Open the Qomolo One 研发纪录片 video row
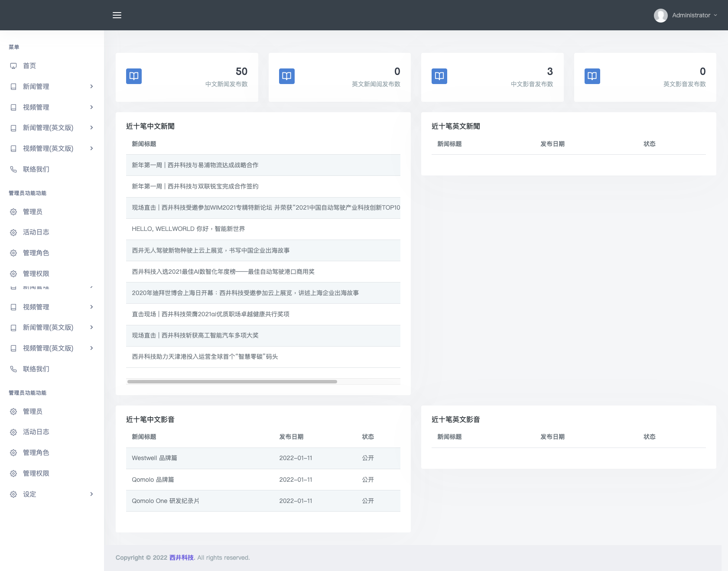Image resolution: width=728 pixels, height=571 pixels. pyautogui.click(x=166, y=501)
